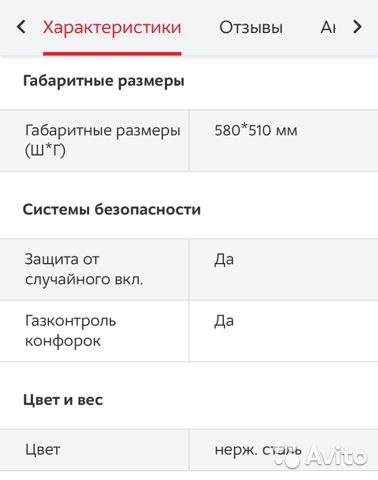Click the Габаритные размеры (Ш*Г) label
The height and width of the screenshot is (480, 378).
tap(103, 140)
